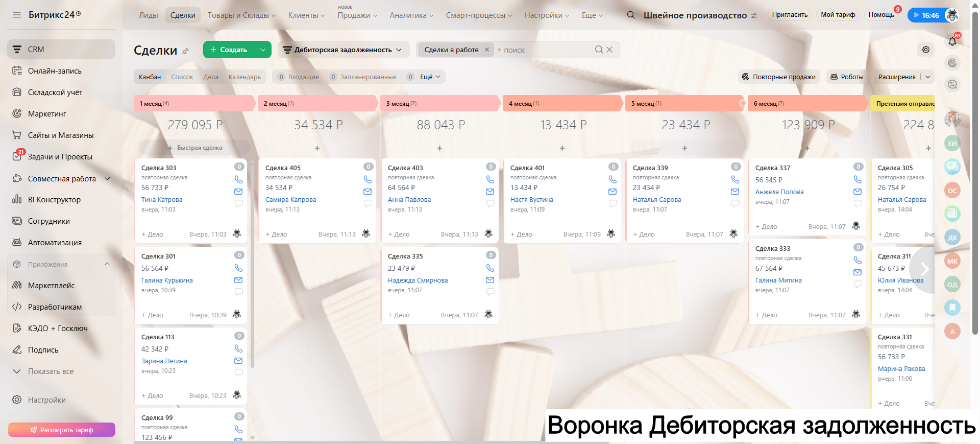The width and height of the screenshot is (980, 444).
Task: Open the hamburger menu next to Битрикс24
Action: tap(17, 15)
